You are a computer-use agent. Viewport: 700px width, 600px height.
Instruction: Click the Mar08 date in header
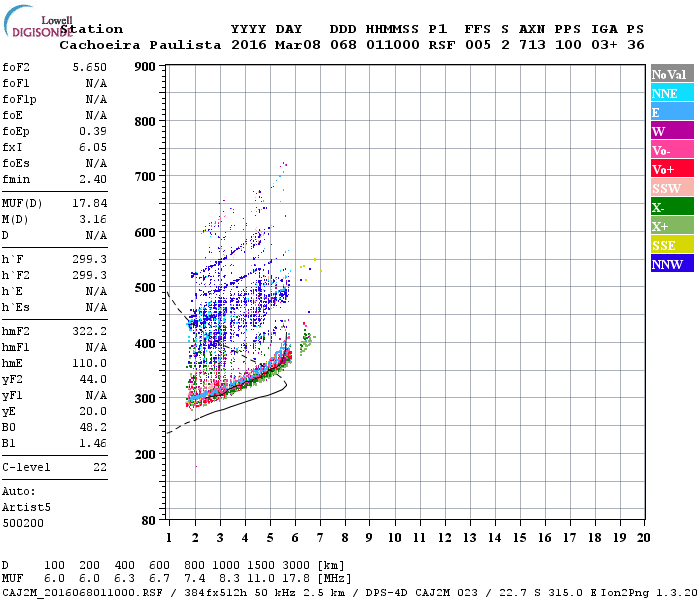click(x=298, y=45)
